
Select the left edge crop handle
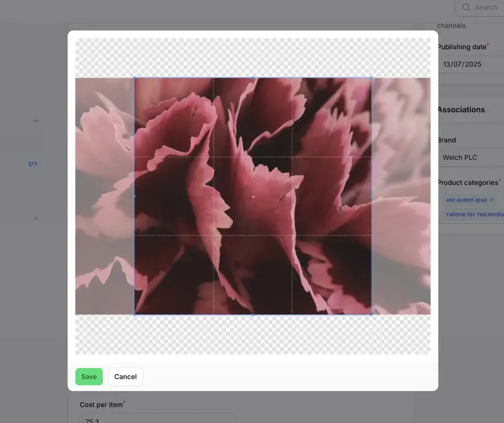click(134, 195)
